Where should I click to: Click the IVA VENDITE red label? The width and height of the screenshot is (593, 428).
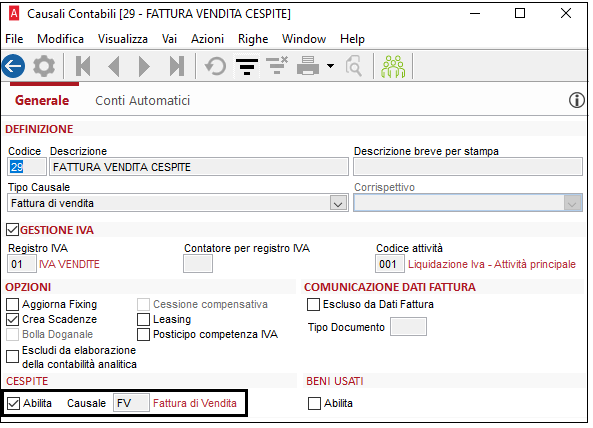point(70,264)
